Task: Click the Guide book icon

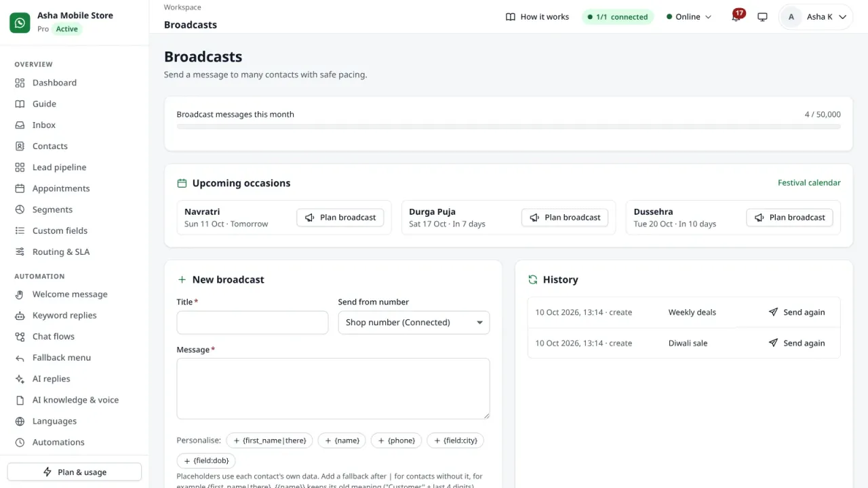Action: pos(20,104)
